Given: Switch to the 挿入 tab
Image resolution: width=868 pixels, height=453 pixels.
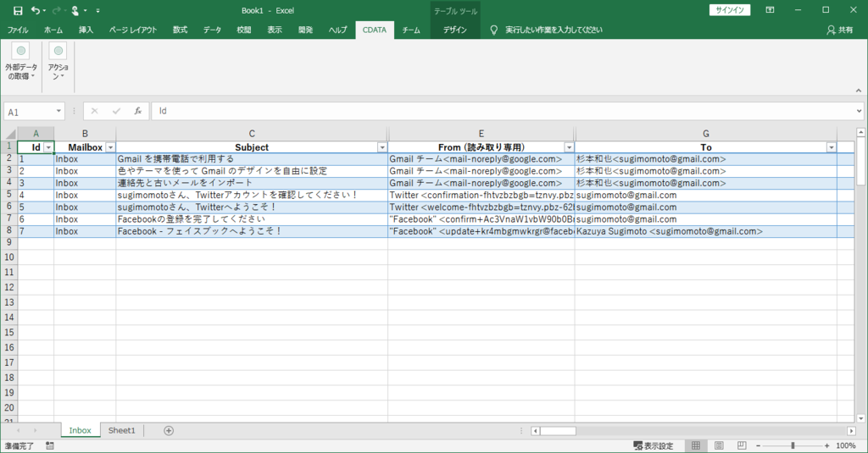Looking at the screenshot, I should click(x=86, y=30).
